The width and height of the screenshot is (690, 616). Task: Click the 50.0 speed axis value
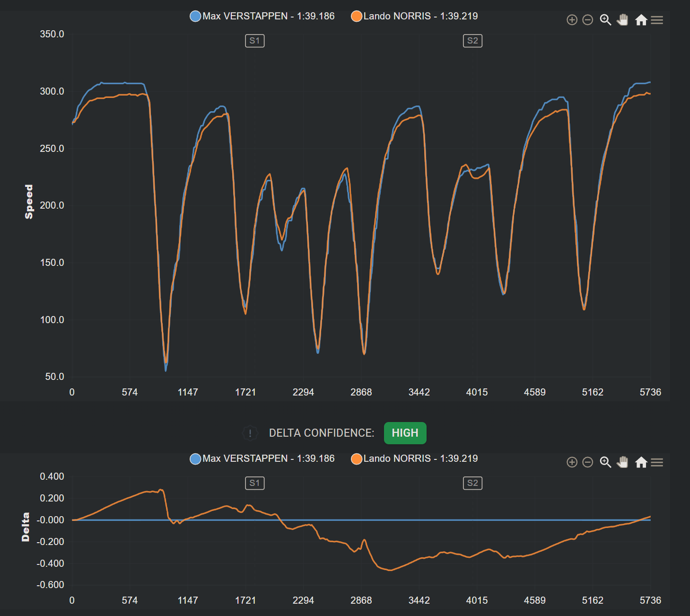54,377
